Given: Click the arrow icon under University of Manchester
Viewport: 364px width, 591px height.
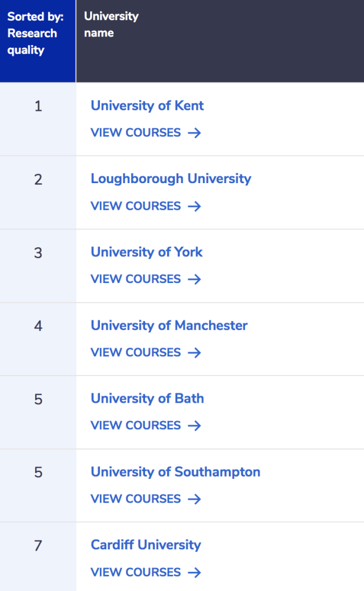Looking at the screenshot, I should (194, 352).
